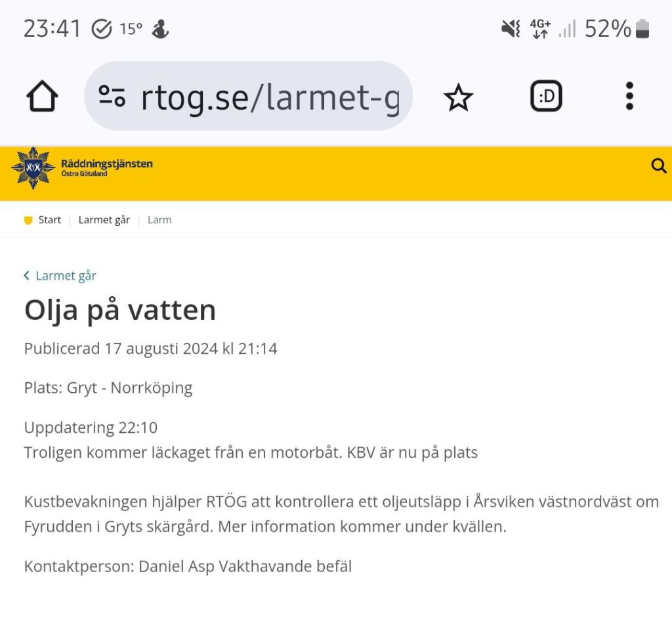Viewport: 672px width, 618px height.
Task: Tap the yellow shield icon beside Start
Action: pyautogui.click(x=28, y=221)
